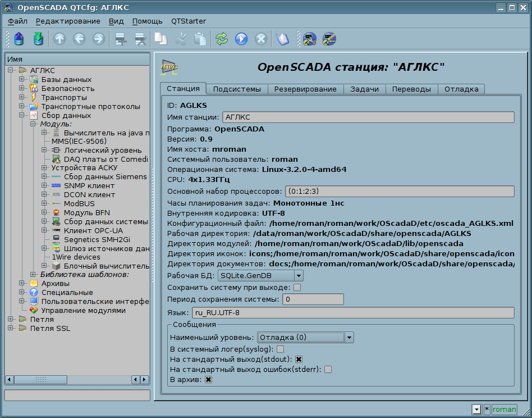Uncheck the 'В архив' checkbox
532x418 pixels.
[x=208, y=380]
